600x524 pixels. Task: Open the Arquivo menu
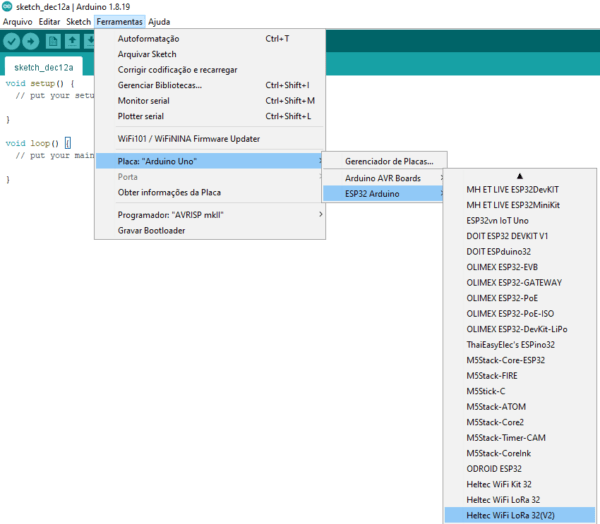click(x=17, y=22)
